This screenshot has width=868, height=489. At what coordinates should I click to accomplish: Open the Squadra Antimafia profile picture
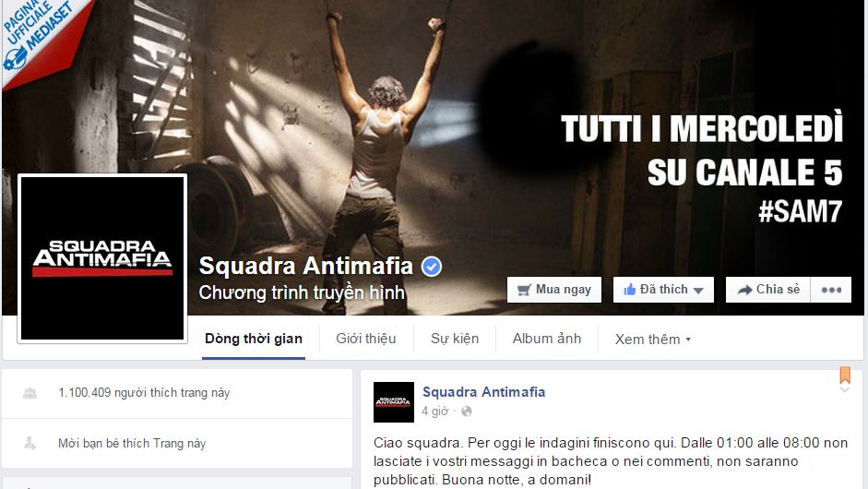point(102,258)
